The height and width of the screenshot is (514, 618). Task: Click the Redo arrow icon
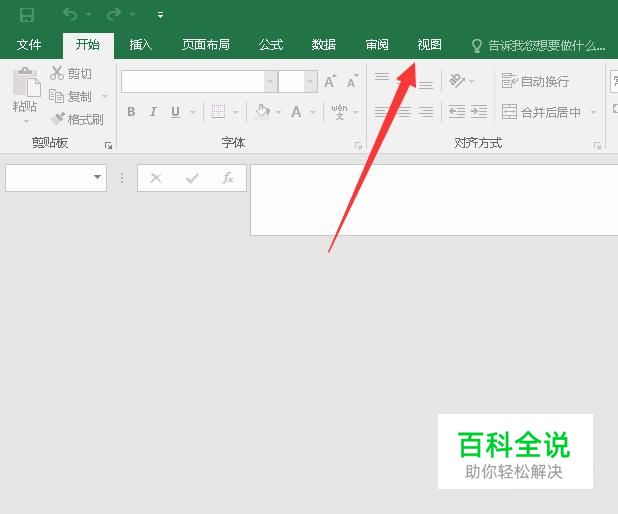pos(114,15)
